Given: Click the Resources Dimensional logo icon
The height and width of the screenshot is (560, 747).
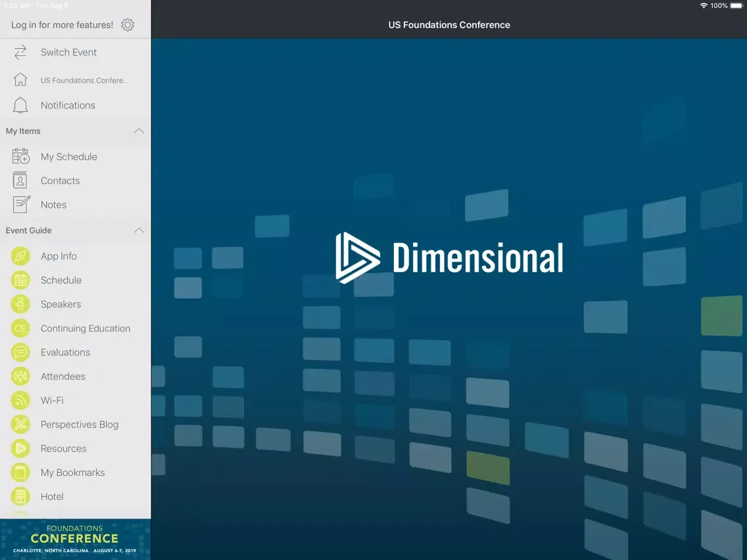Looking at the screenshot, I should [20, 448].
